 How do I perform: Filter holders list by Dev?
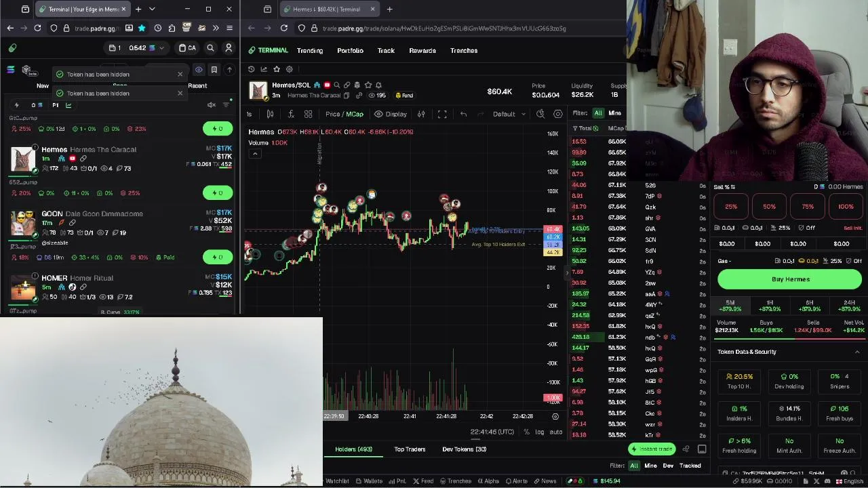pyautogui.click(x=668, y=466)
